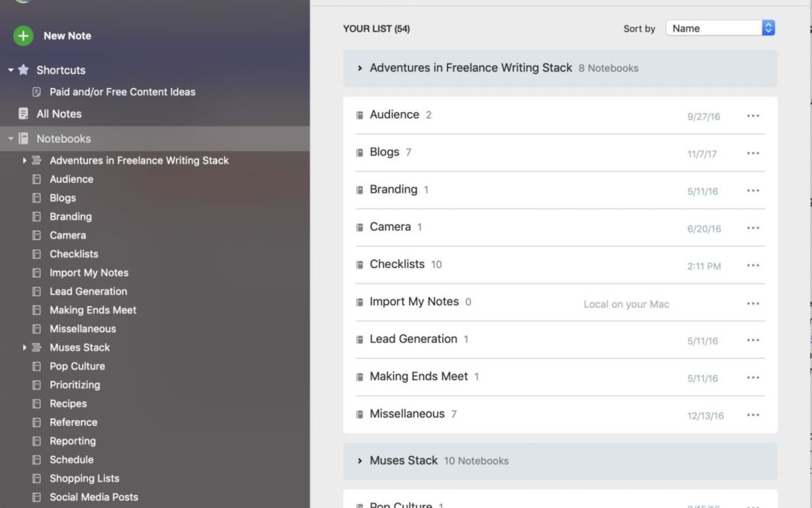Expand Muses Stack in the sidebar tree
The height and width of the screenshot is (508, 812).
[24, 348]
